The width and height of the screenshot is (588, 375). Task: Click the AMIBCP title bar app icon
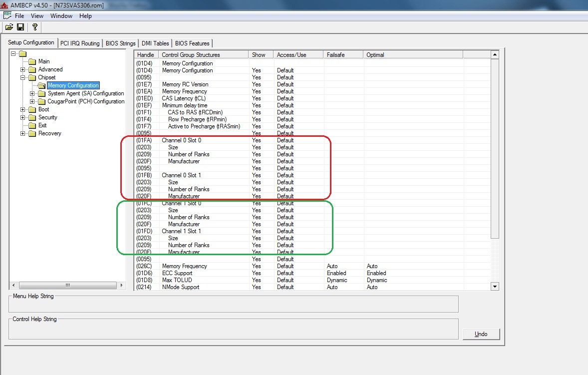[4, 5]
